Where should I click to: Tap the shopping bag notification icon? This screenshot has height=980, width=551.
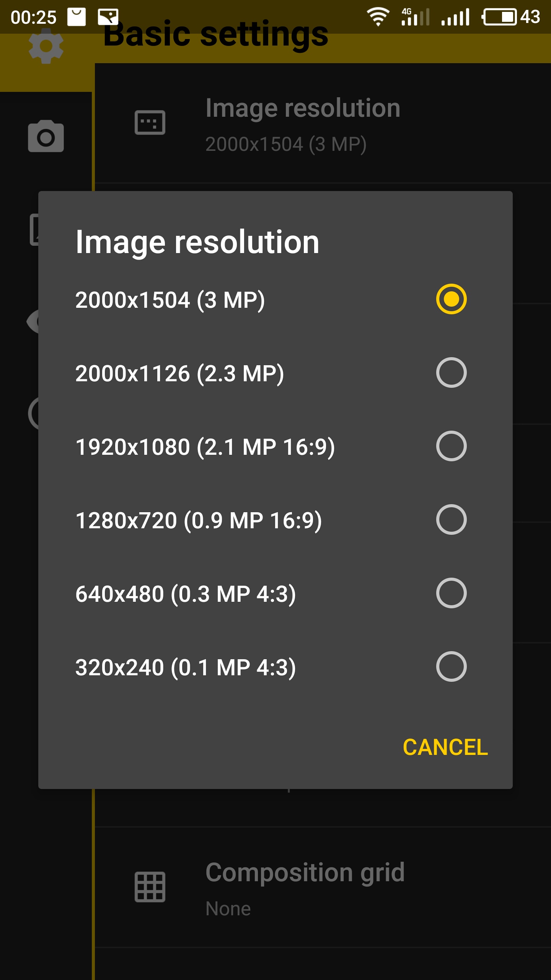tap(77, 17)
